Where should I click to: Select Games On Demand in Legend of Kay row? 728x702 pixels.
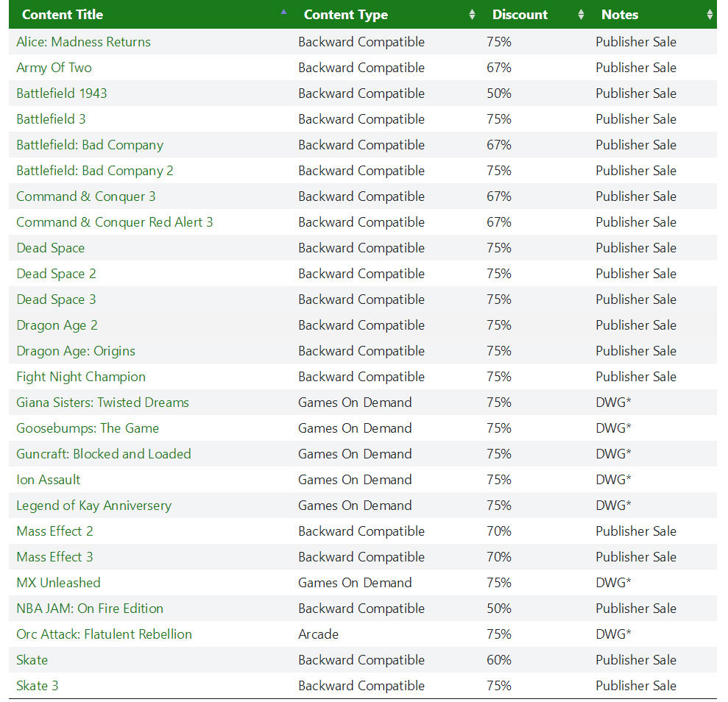tap(356, 506)
